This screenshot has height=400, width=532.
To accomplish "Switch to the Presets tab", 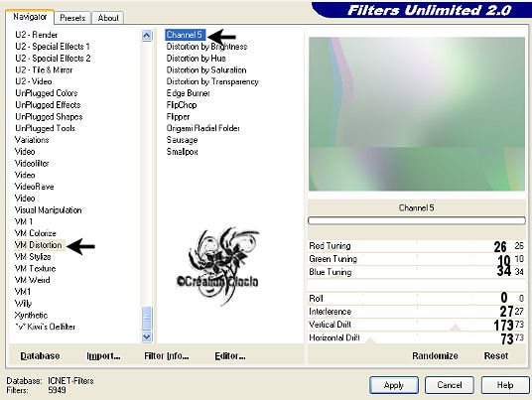I will coord(72,18).
